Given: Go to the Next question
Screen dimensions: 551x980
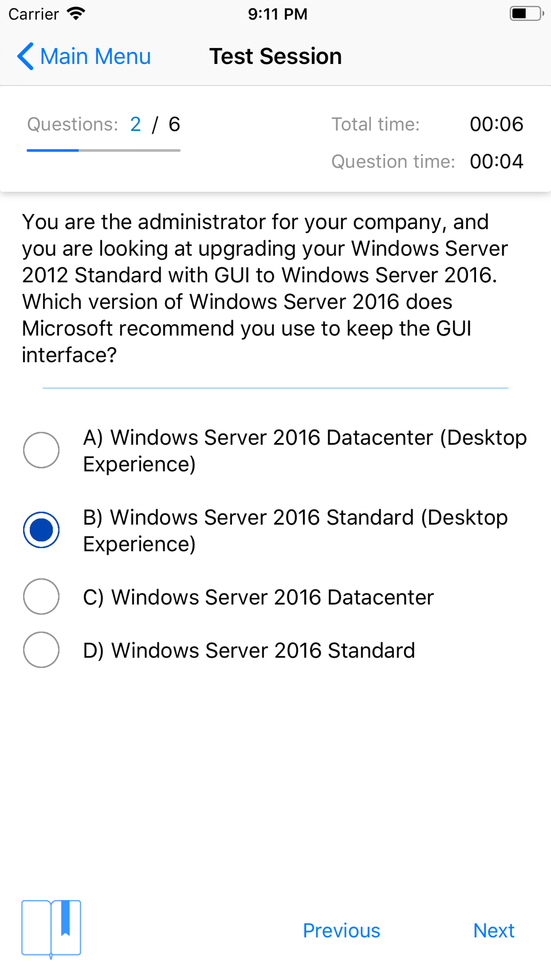Looking at the screenshot, I should pyautogui.click(x=494, y=930).
